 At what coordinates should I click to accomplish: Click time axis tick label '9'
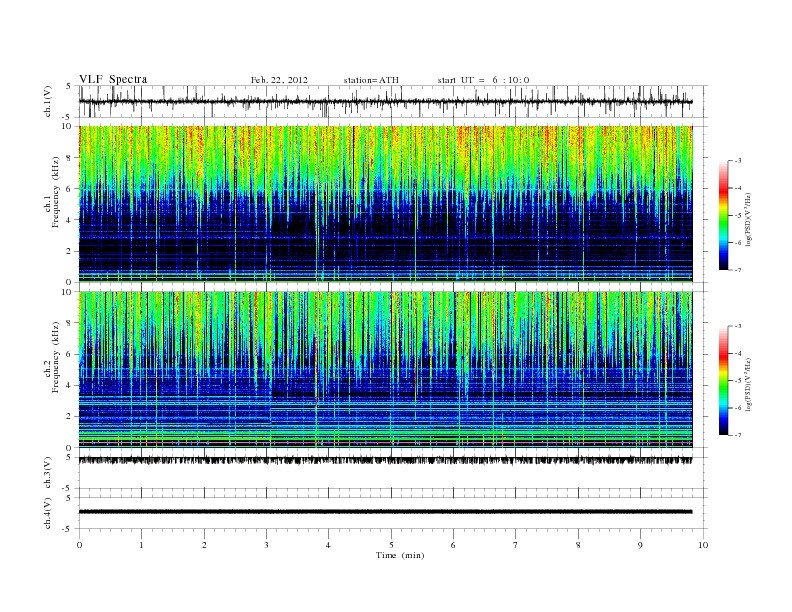click(x=640, y=545)
